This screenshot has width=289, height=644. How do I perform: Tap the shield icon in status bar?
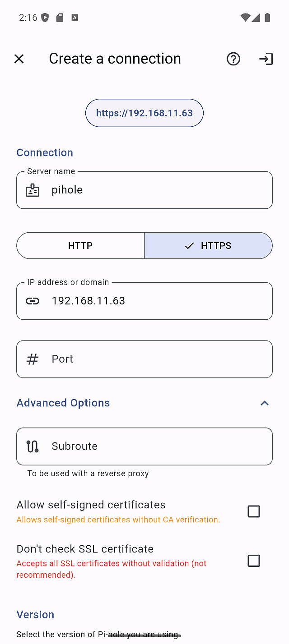[45, 18]
